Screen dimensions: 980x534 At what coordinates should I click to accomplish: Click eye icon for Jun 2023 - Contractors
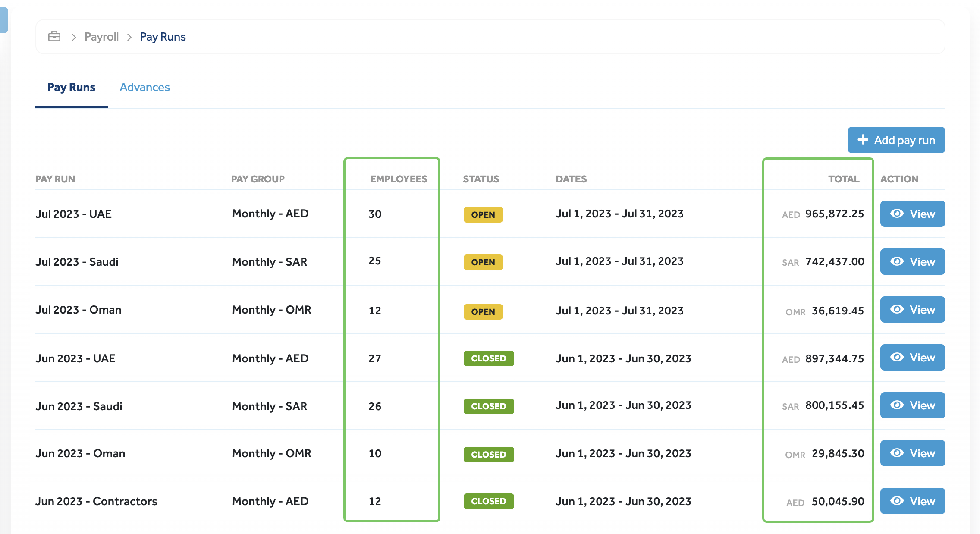tap(897, 501)
